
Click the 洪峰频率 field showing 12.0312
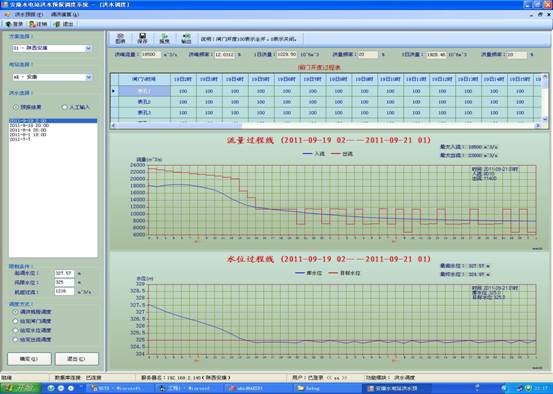click(225, 54)
